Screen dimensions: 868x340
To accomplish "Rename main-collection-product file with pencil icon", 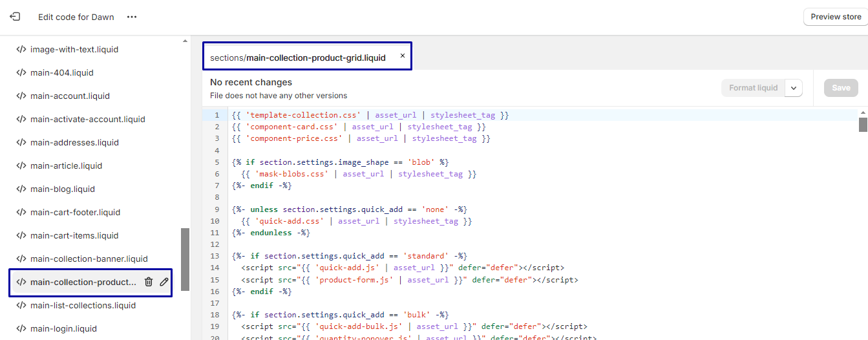I will coord(164,282).
